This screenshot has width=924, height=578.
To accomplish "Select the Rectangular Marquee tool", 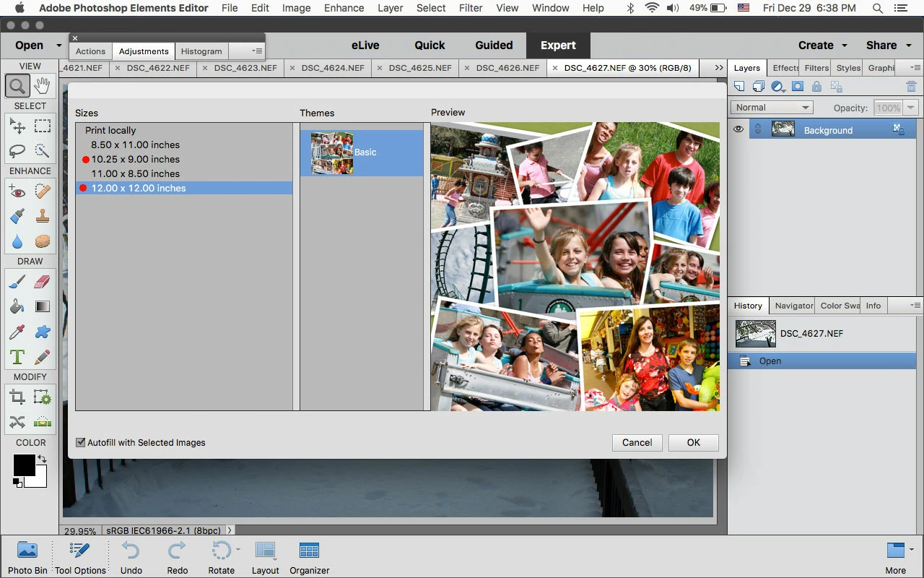I will click(43, 126).
